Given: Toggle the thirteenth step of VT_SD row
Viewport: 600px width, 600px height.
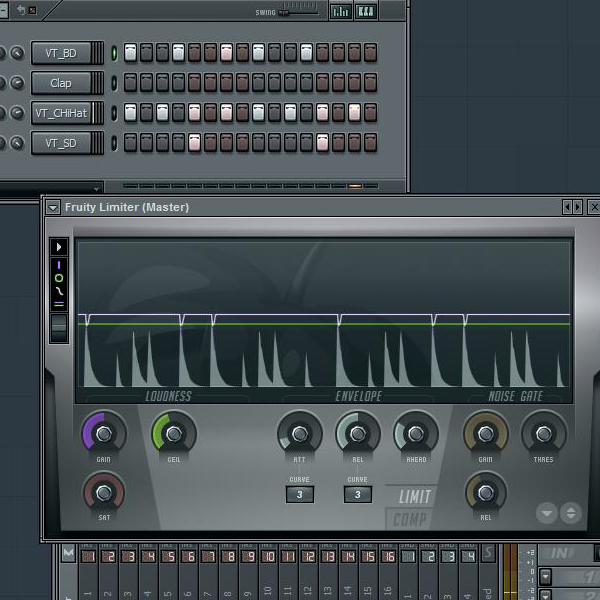Looking at the screenshot, I should [323, 142].
